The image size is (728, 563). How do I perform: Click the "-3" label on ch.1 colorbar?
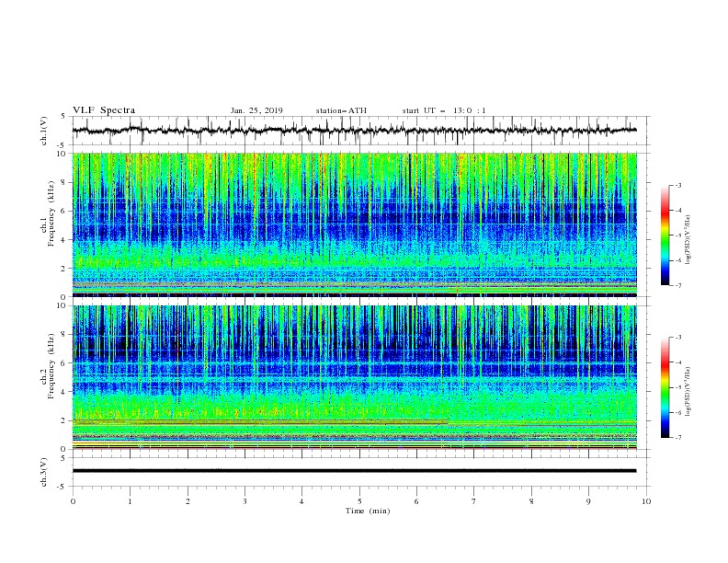tap(678, 185)
